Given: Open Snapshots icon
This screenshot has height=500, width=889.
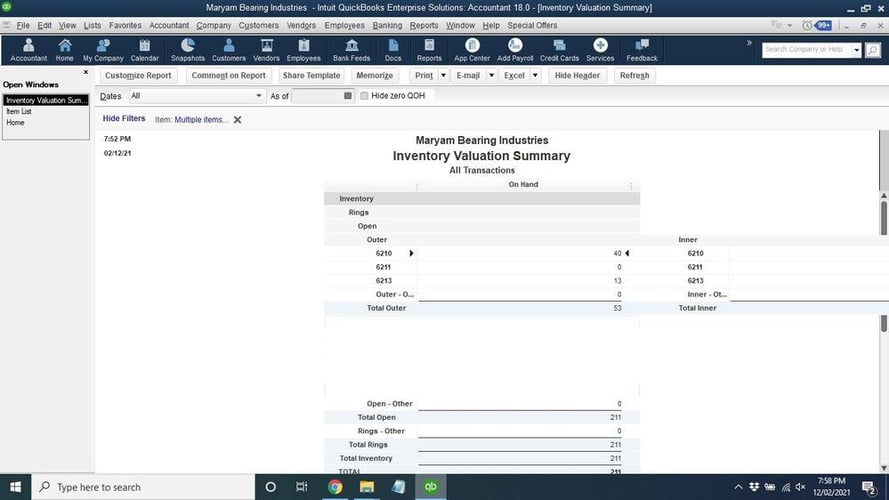Looking at the screenshot, I should point(188,50).
